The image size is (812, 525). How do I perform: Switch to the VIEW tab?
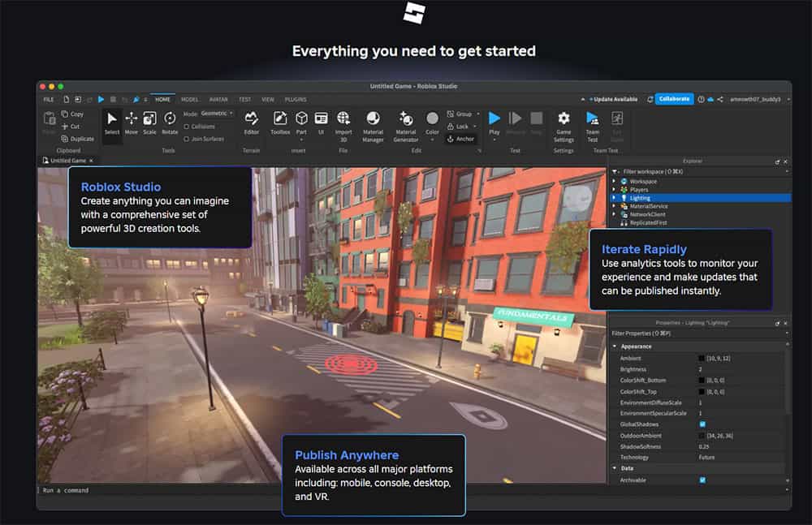268,100
